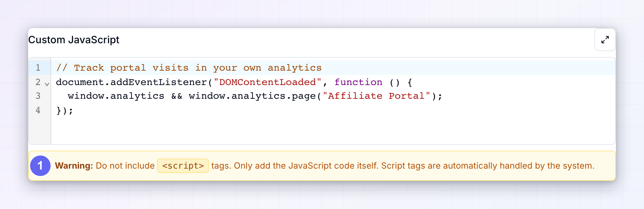Select line number 3 in gutter
The image size is (644, 209).
(x=38, y=96)
